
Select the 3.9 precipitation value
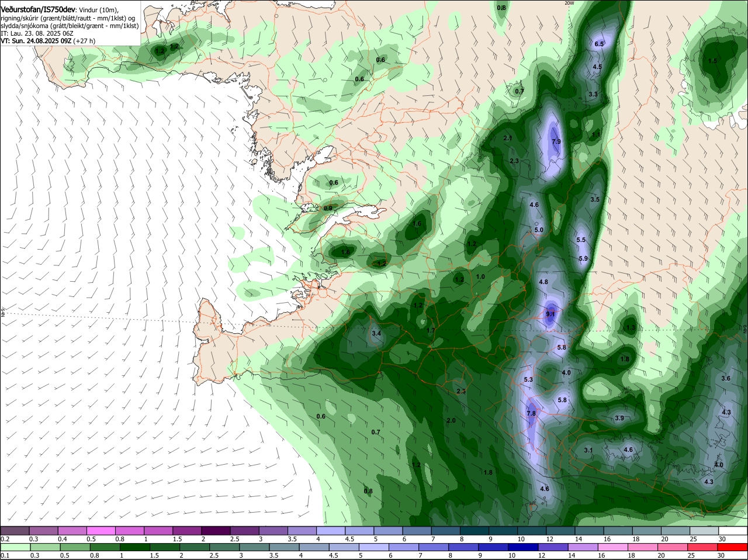tap(619, 418)
